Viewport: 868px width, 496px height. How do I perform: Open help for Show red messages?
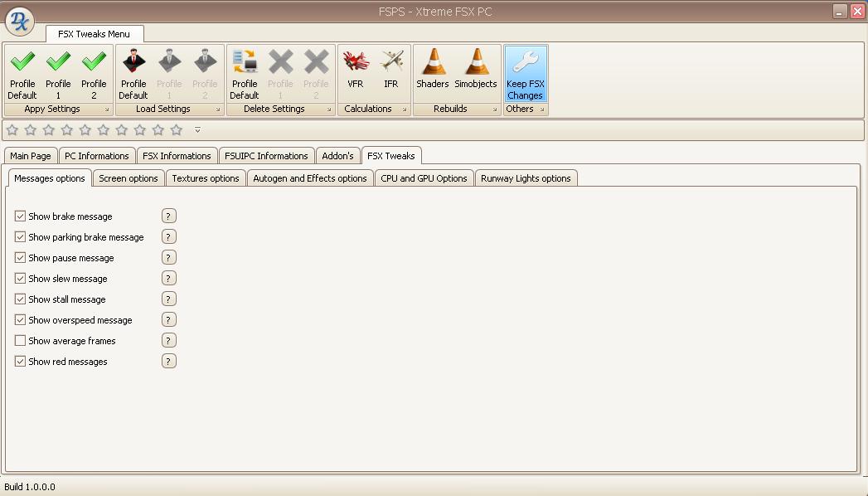[169, 362]
